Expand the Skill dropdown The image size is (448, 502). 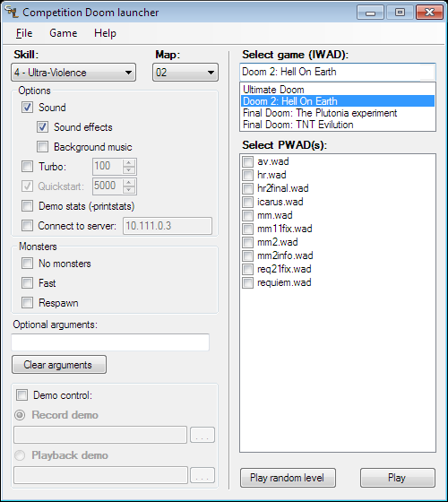(x=73, y=73)
